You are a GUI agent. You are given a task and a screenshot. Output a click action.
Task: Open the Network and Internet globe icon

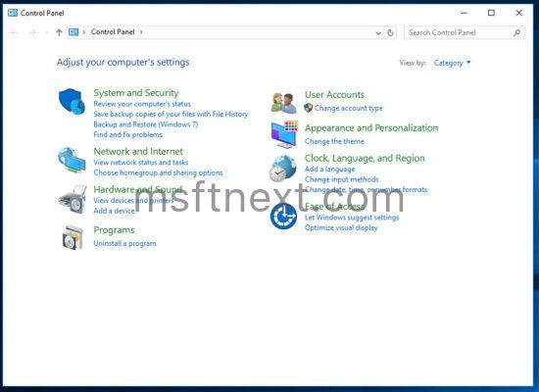[x=72, y=161]
